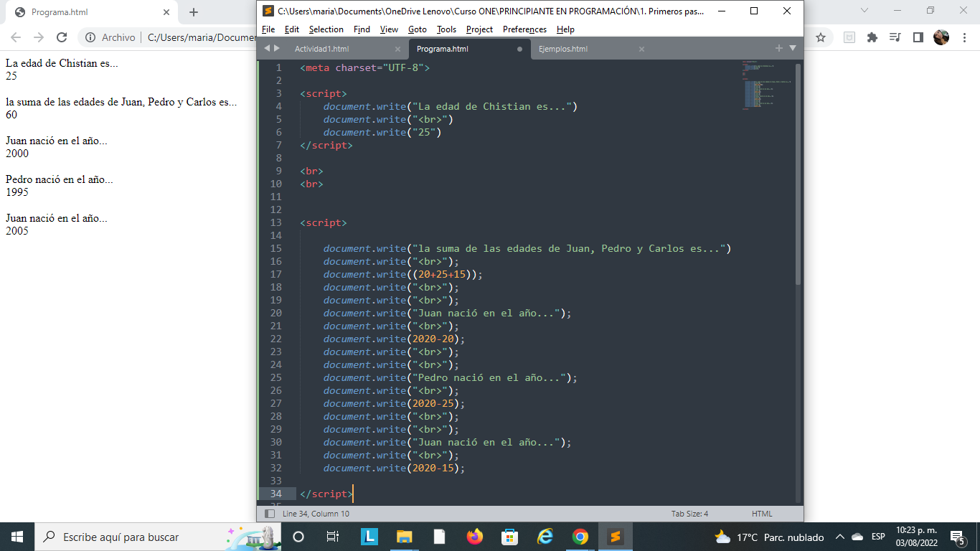Click Line 34, Column 10 status text
This screenshot has width=980, height=551.
(316, 514)
